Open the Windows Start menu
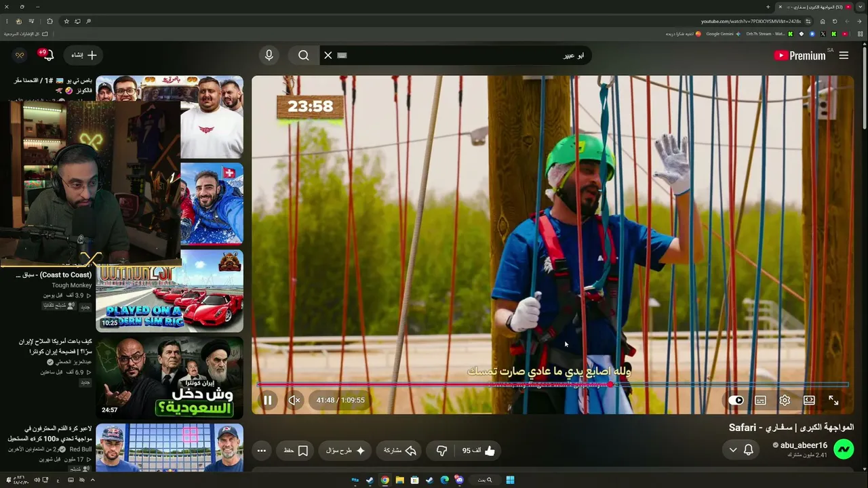Image resolution: width=868 pixels, height=488 pixels. [x=511, y=480]
